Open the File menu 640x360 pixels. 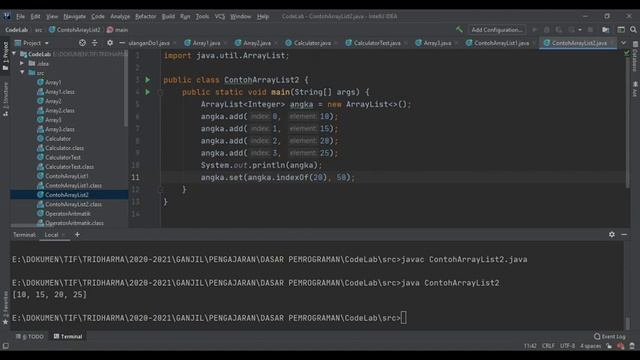tap(20, 16)
